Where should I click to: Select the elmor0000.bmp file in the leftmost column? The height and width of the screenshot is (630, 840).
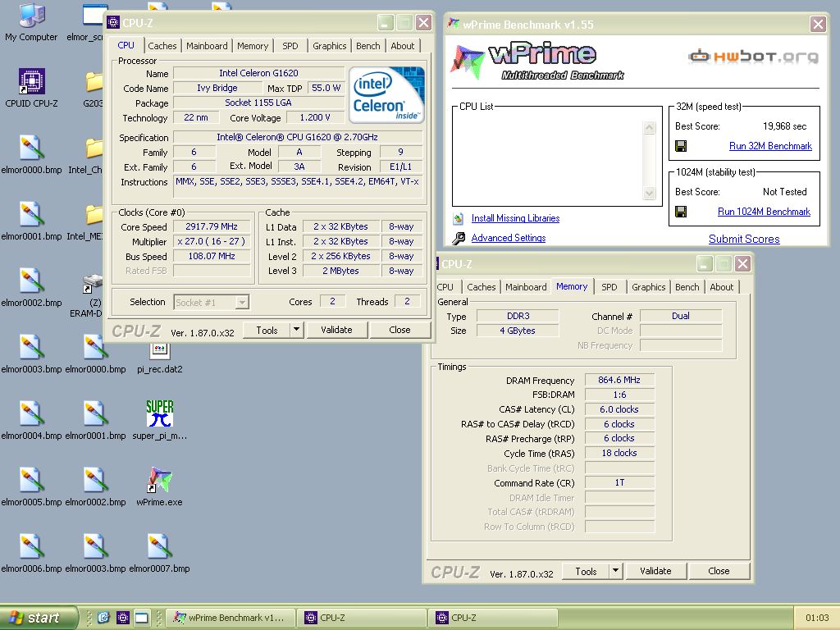32,154
